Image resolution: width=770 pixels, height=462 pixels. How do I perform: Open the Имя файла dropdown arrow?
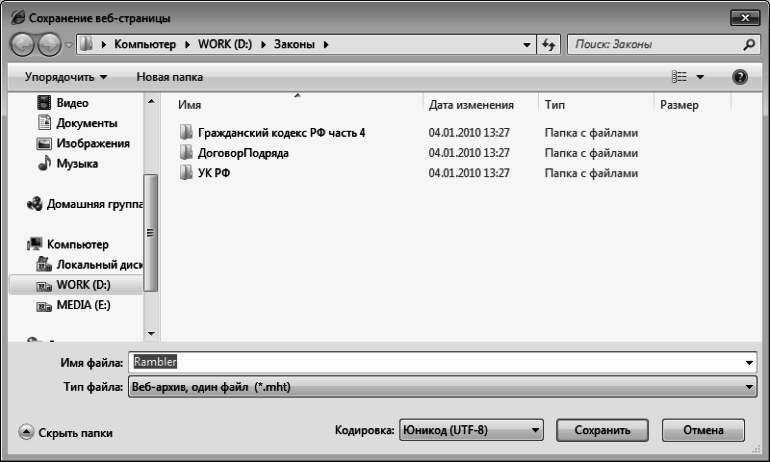click(x=749, y=363)
